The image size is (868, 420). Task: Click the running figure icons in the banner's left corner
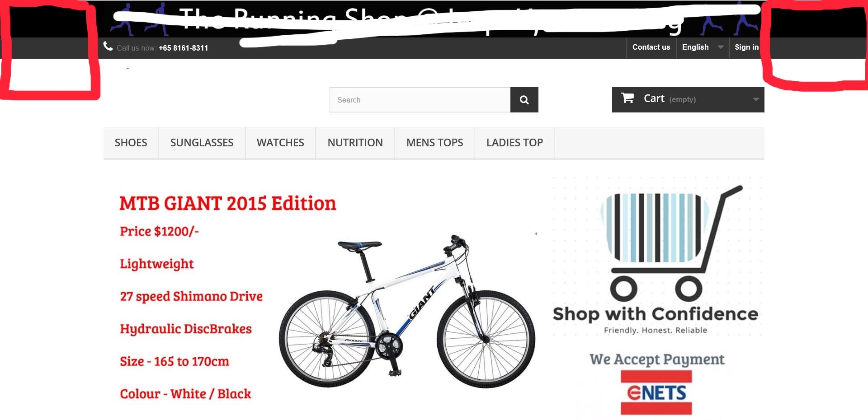tap(140, 20)
